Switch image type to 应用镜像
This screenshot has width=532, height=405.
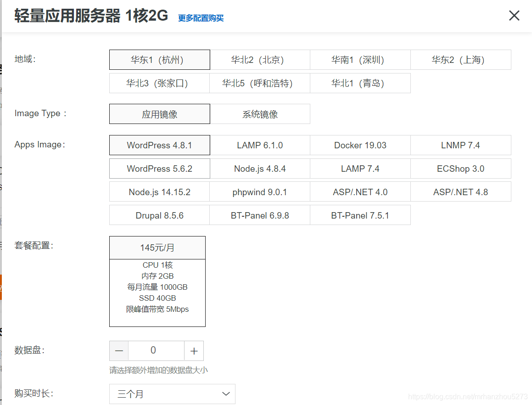pos(159,114)
